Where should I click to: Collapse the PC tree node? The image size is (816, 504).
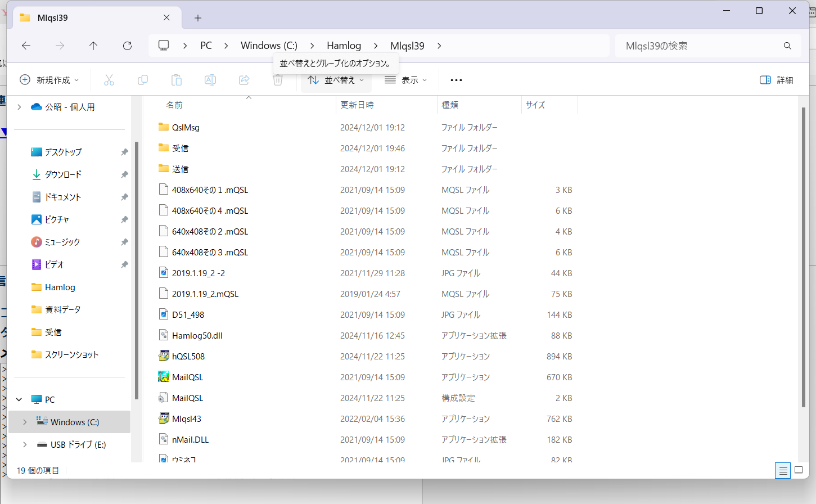(x=19, y=399)
